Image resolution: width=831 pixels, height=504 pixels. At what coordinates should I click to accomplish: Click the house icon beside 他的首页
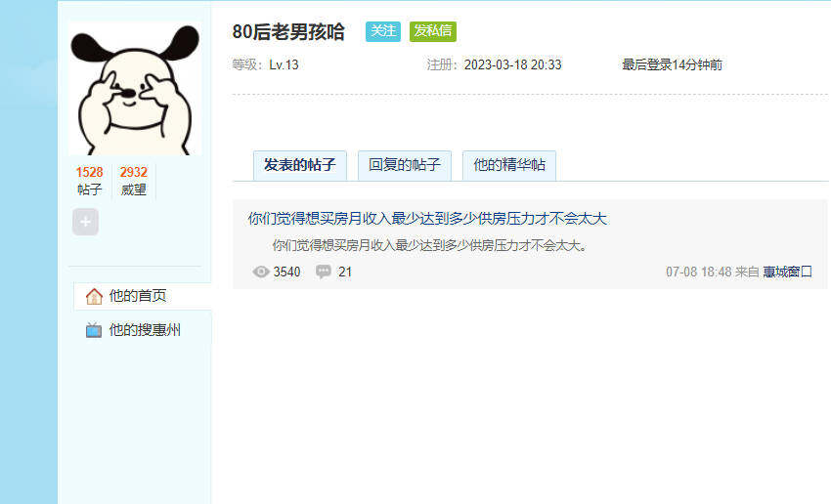94,296
